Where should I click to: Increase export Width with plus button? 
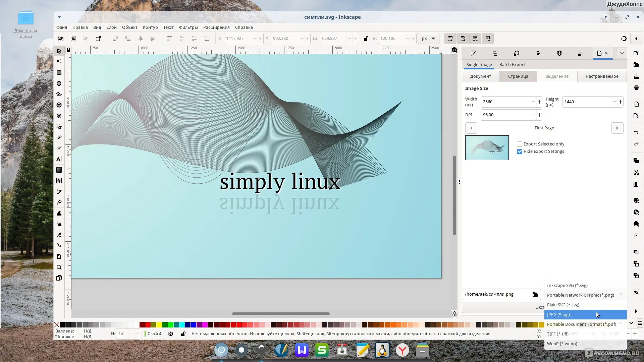pos(539,102)
